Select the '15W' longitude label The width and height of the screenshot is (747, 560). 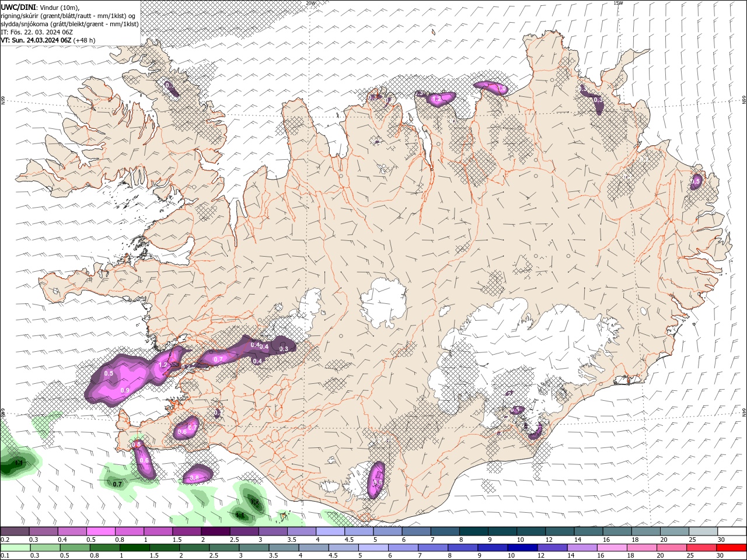(618, 3)
